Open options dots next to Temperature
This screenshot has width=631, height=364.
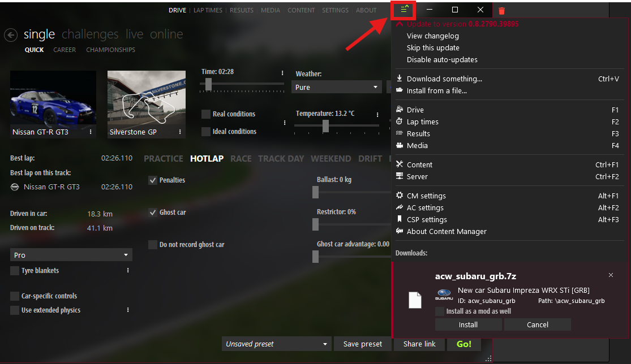(x=377, y=115)
